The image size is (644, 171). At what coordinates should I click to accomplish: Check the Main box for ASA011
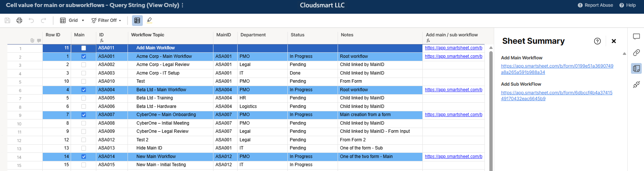click(84, 48)
